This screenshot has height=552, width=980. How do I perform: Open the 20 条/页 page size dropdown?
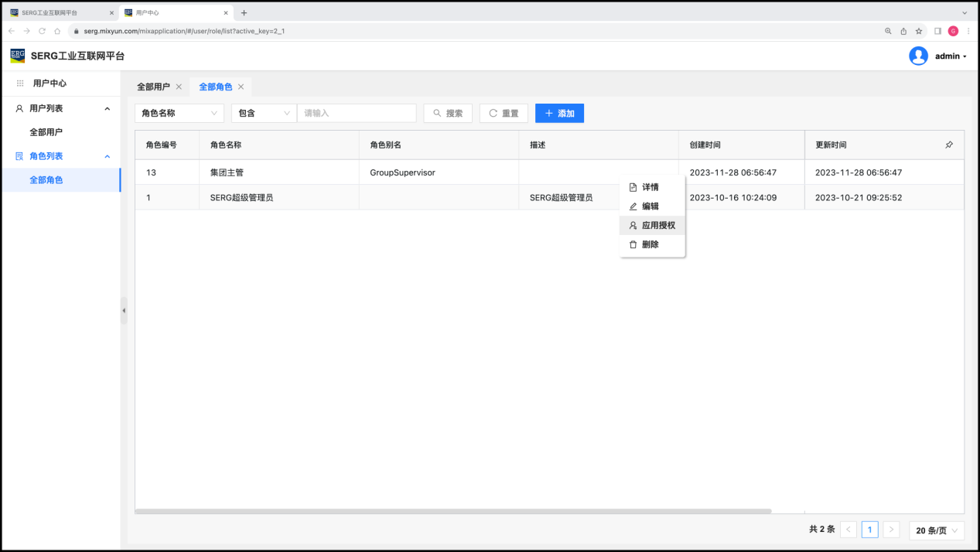click(937, 530)
